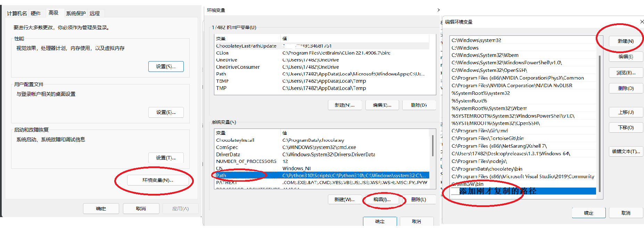
Task: Click the system variables list scrollbar
Action: (x=433, y=146)
